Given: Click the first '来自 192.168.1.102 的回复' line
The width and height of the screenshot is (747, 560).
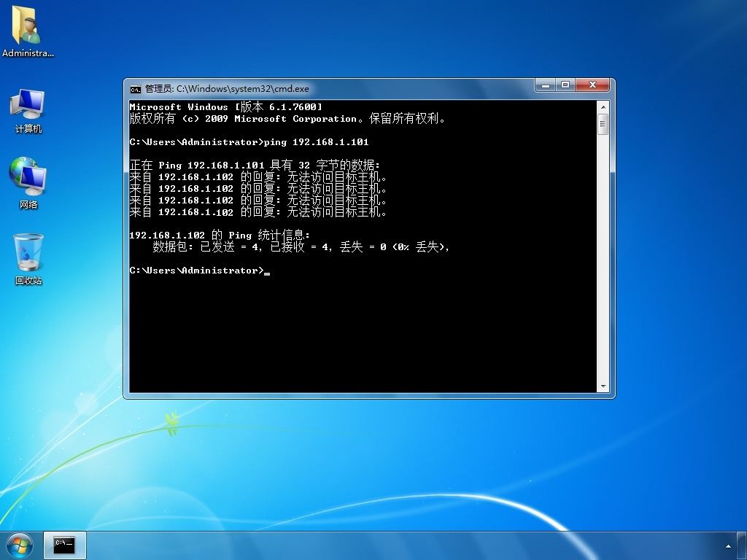Looking at the screenshot, I should click(258, 177).
